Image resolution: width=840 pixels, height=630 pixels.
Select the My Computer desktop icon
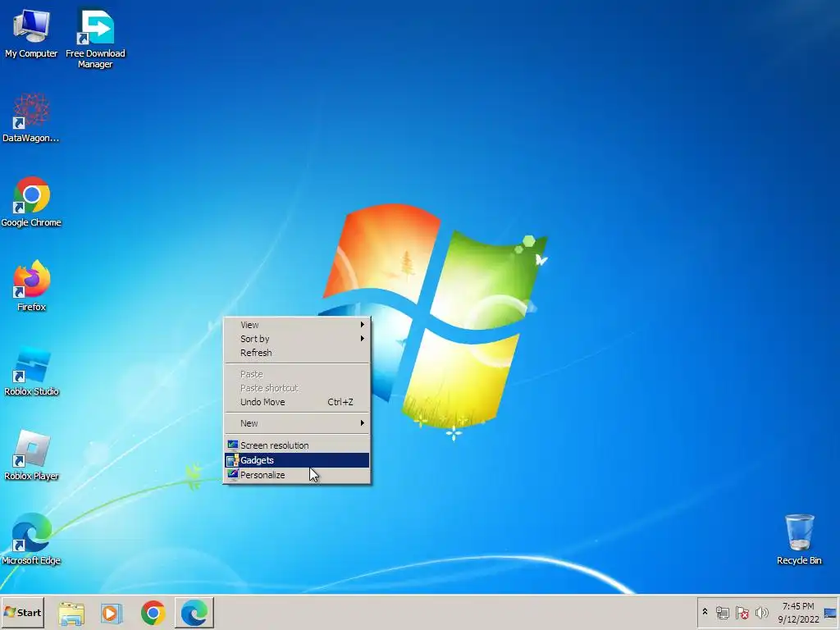(31, 33)
